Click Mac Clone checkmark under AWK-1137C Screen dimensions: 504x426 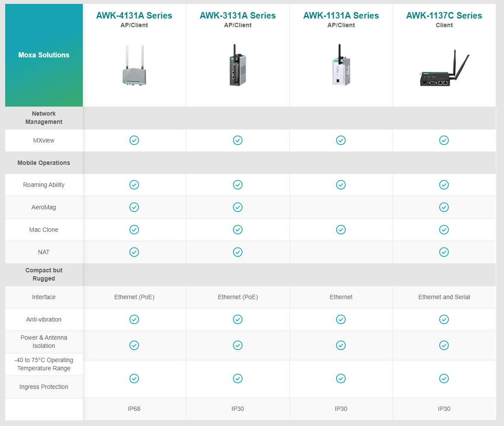(x=444, y=230)
